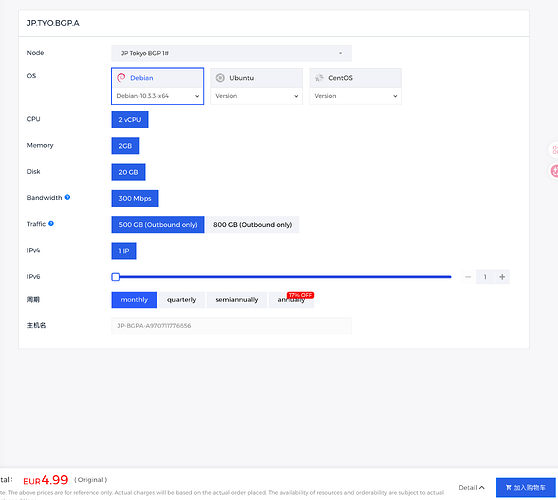Select the CentOS OS option
The image size is (558, 500).
[x=355, y=78]
